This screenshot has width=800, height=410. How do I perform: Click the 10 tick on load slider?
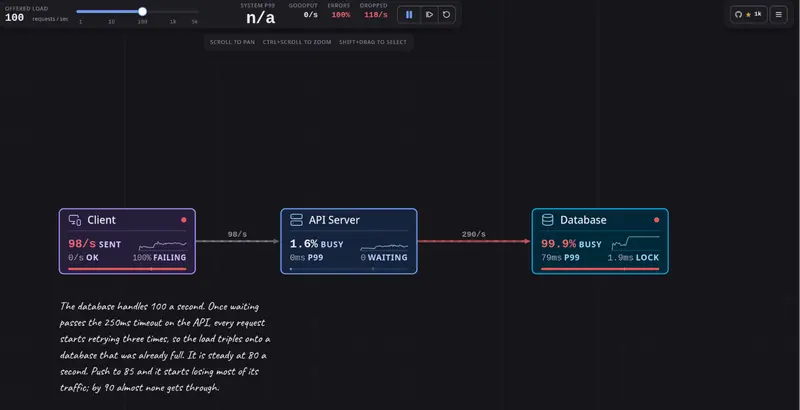click(x=111, y=22)
